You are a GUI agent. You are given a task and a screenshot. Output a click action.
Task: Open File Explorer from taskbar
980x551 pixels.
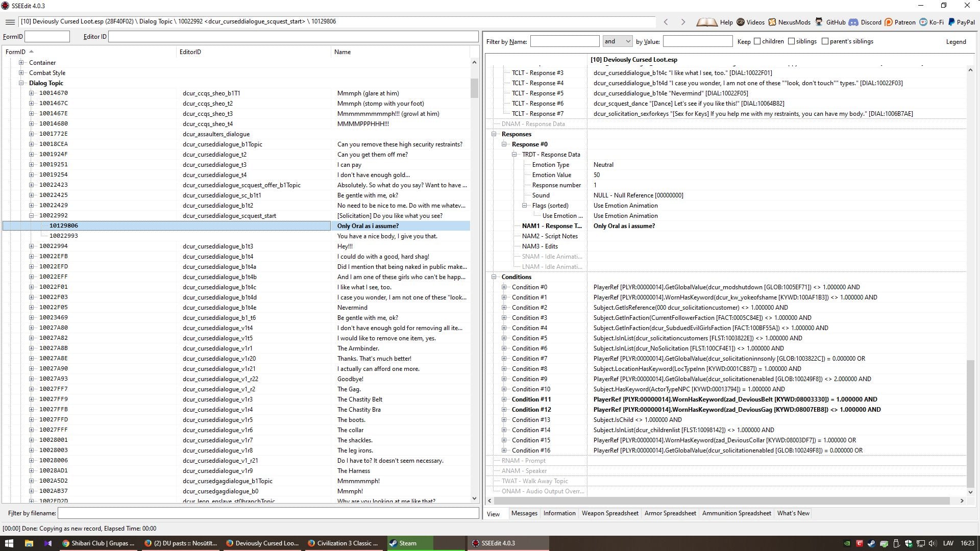pos(29,543)
